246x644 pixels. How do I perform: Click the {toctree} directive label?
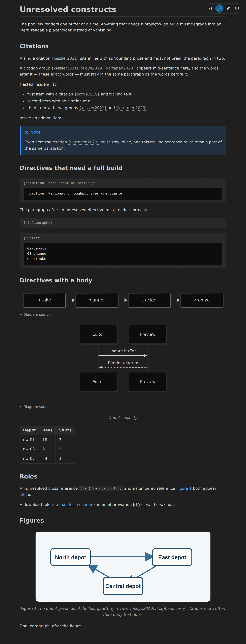[x=33, y=238]
